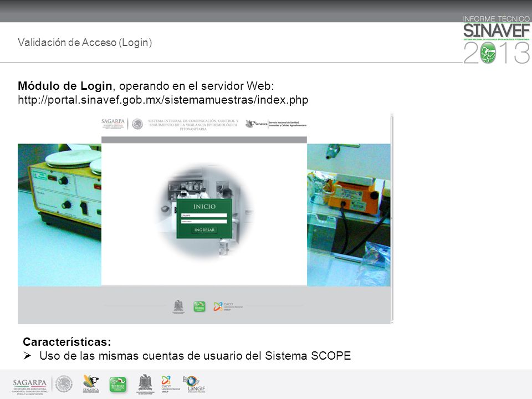Viewport: 532px width, 399px height.
Task: Click the 'Uso de las mismas cuentas' bullet text
Action: click(195, 356)
